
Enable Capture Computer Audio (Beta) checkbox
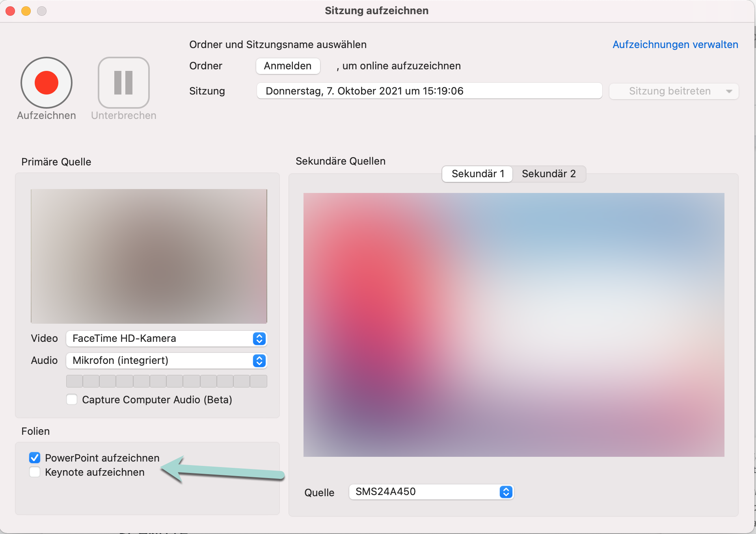(x=72, y=400)
